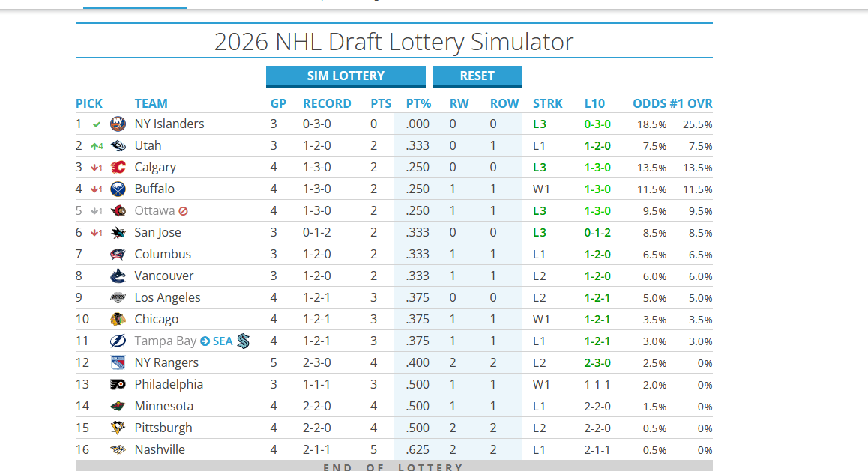Click the TEAM column header
The image size is (868, 471).
(x=151, y=103)
